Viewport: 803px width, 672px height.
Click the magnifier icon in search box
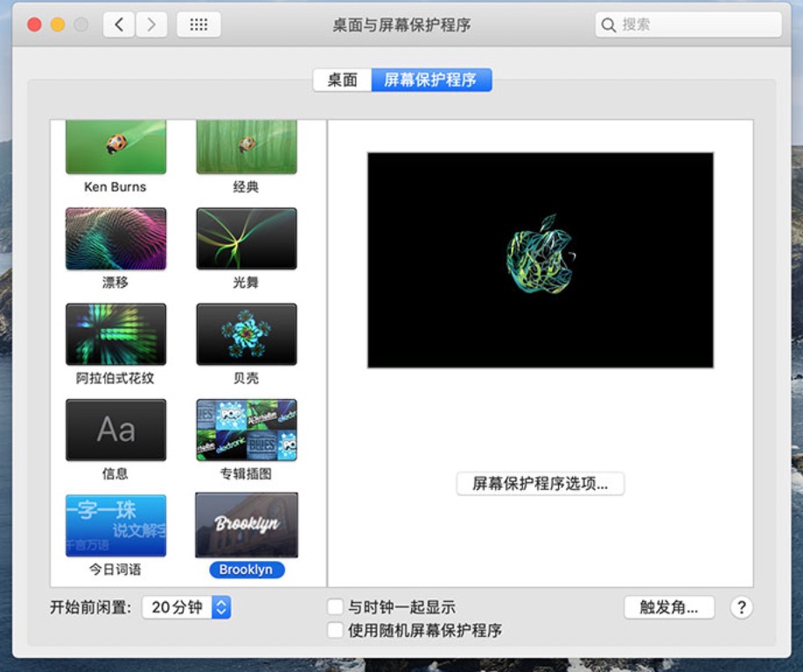click(609, 24)
